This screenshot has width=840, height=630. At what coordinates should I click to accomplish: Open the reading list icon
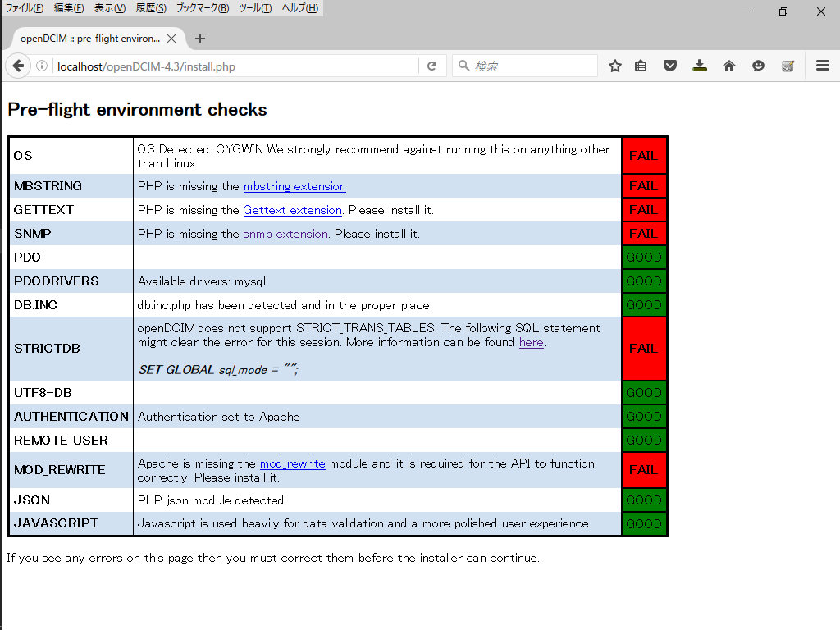641,66
